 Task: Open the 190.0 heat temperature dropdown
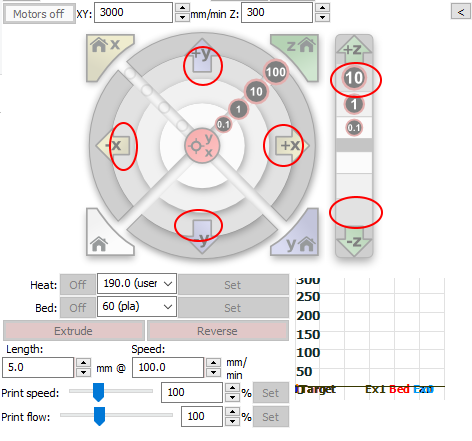(x=137, y=284)
